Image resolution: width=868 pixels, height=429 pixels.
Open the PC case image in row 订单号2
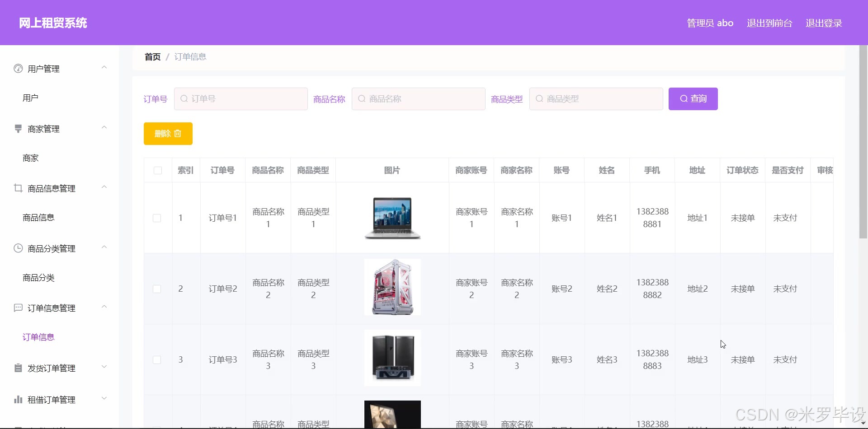point(392,287)
